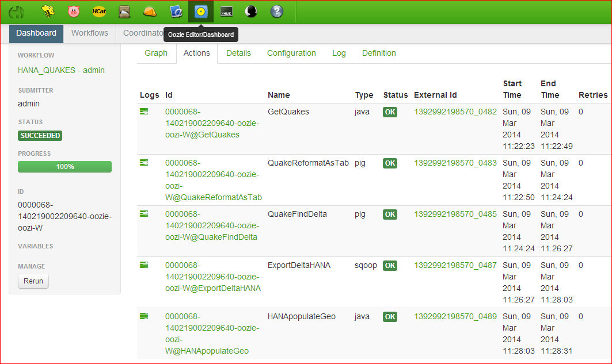Viewport: 612px width, 364px height.
Task: Click the QuakeReformatAsTab name cell
Action: [x=308, y=163]
